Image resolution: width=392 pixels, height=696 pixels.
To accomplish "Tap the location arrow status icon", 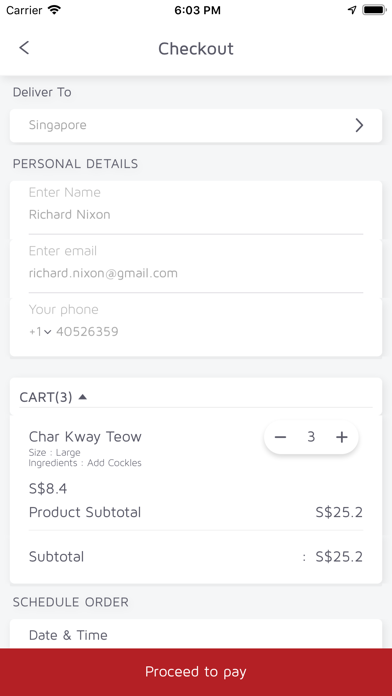I will pos(352,10).
